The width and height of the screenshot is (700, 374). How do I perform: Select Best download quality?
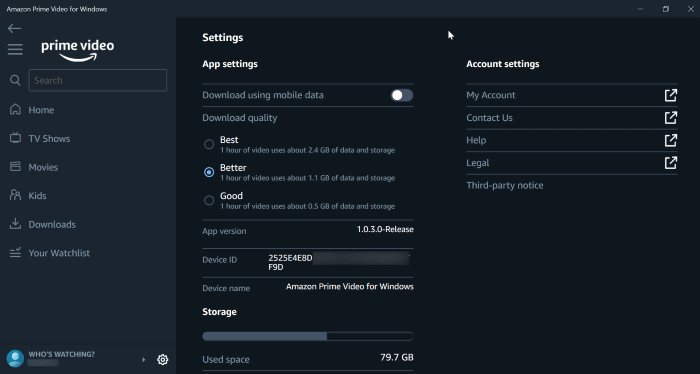tap(209, 144)
